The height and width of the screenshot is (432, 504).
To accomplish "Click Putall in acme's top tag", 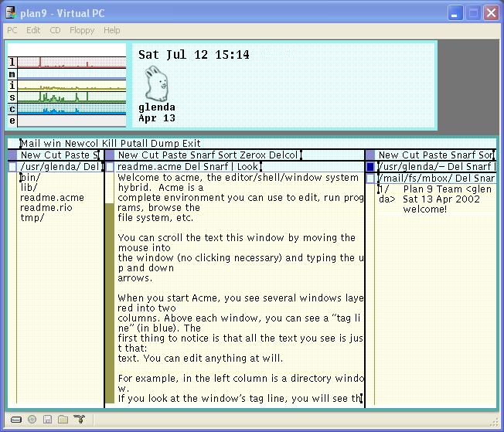I will (x=135, y=144).
